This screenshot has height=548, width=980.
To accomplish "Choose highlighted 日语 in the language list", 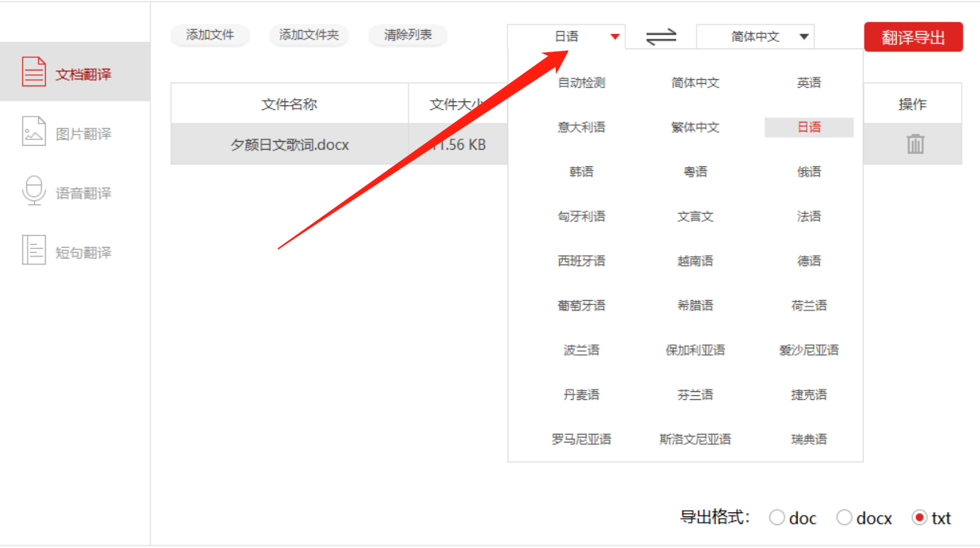I will click(809, 127).
